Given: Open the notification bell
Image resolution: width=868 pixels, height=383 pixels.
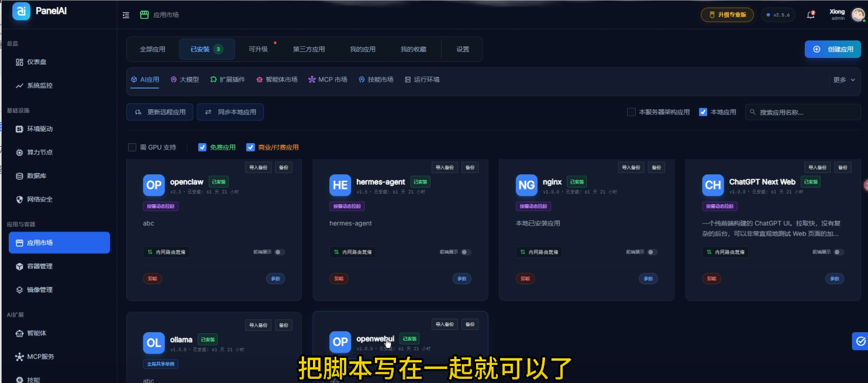Looking at the screenshot, I should pyautogui.click(x=811, y=15).
